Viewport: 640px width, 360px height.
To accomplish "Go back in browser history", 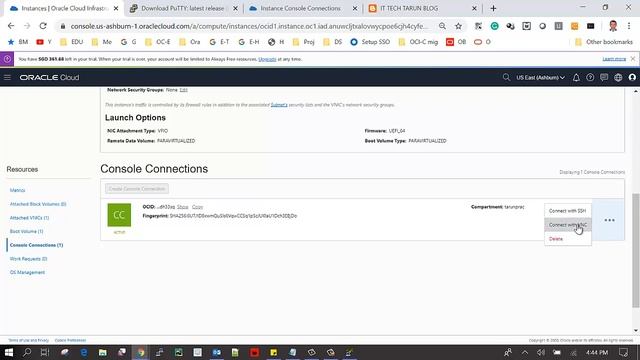I will pos(11,26).
